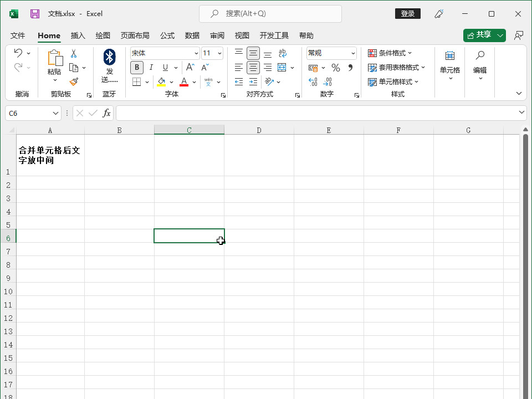Click the Merge and Center icon

282,68
